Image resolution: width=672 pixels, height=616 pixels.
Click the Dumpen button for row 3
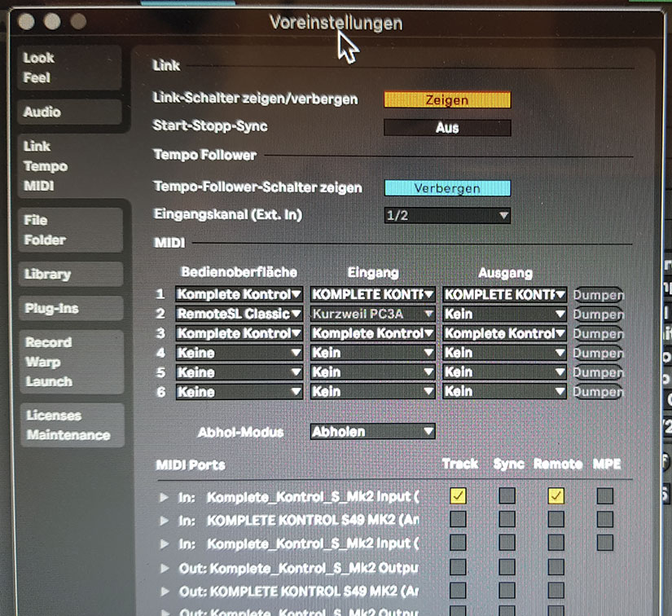click(x=599, y=333)
